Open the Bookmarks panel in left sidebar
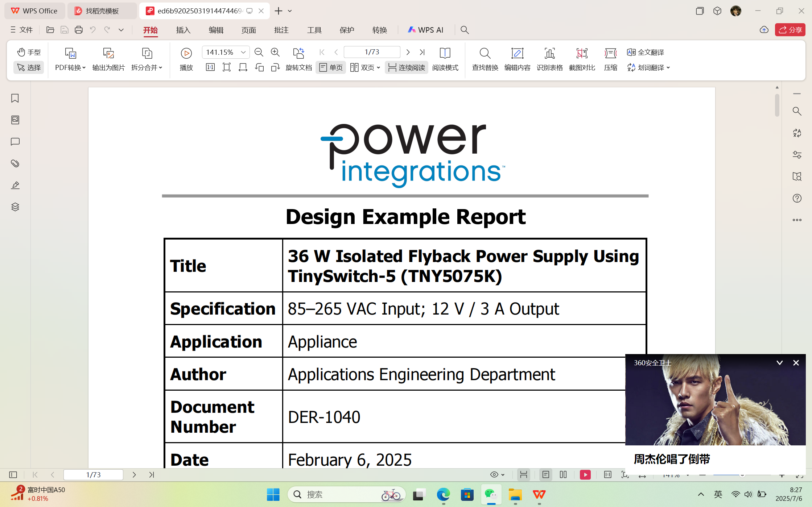This screenshot has width=812, height=507. tap(15, 98)
